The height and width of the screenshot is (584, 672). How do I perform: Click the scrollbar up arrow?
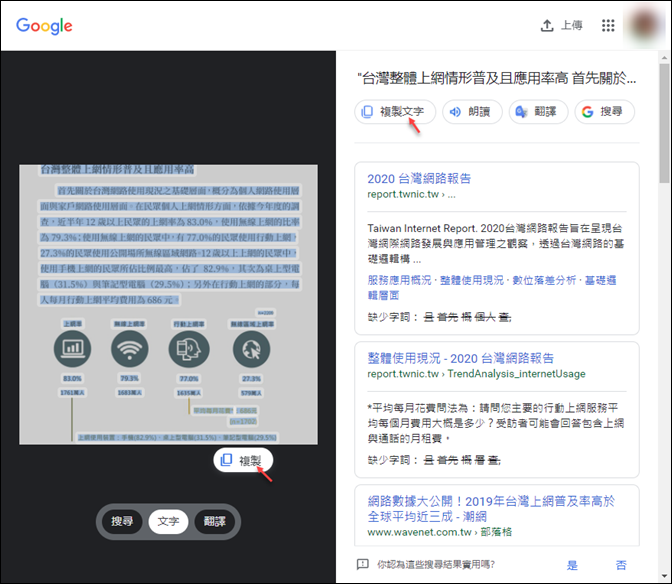coord(664,57)
